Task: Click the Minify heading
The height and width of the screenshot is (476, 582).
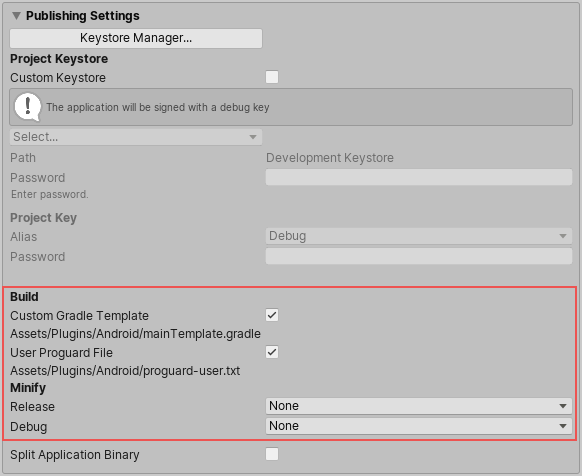Action: coord(28,388)
